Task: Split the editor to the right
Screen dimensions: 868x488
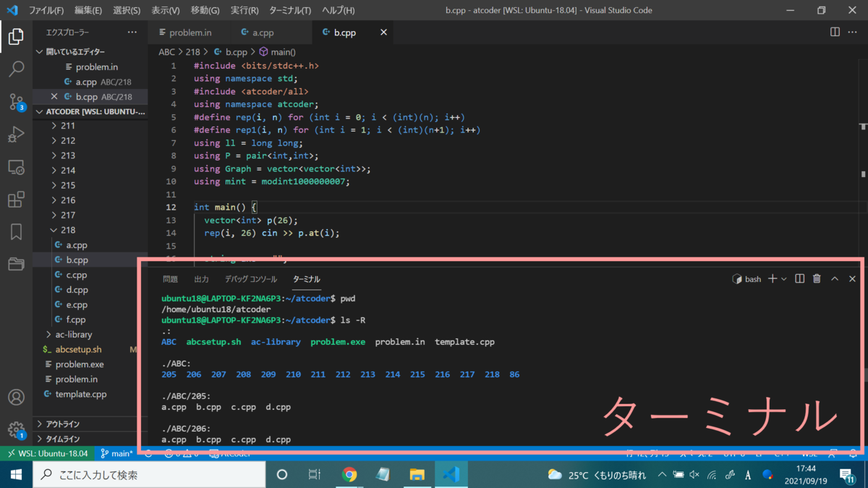Action: pos(835,33)
